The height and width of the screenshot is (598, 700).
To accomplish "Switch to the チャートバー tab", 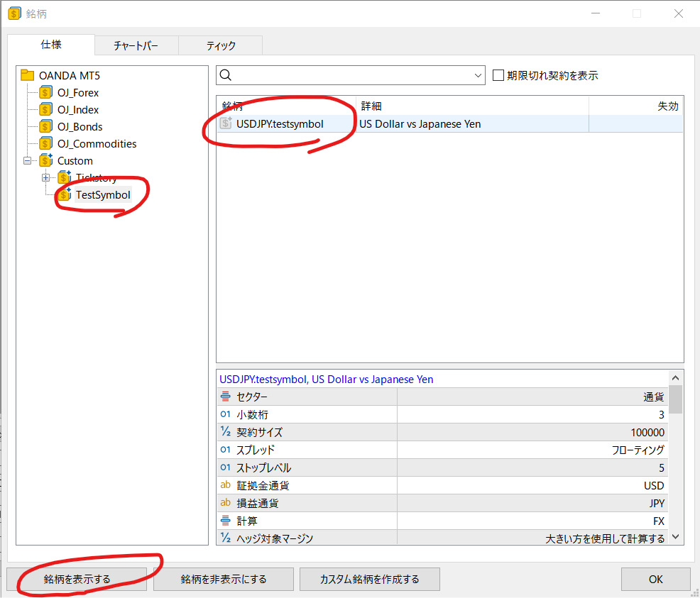I will (x=136, y=45).
